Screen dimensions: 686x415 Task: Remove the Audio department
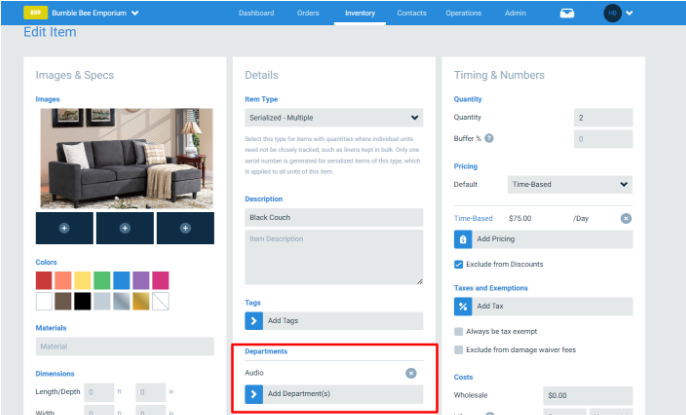tap(411, 373)
